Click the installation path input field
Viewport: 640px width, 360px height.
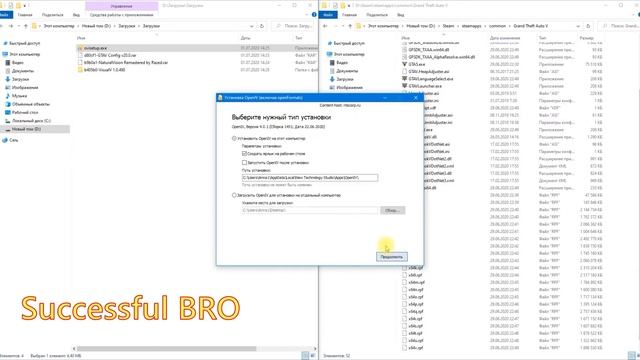(310, 178)
